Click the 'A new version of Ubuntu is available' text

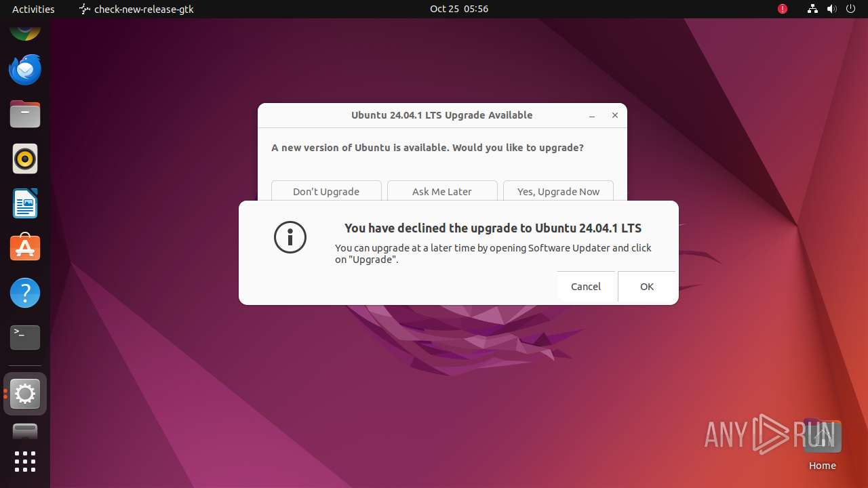[x=427, y=148]
